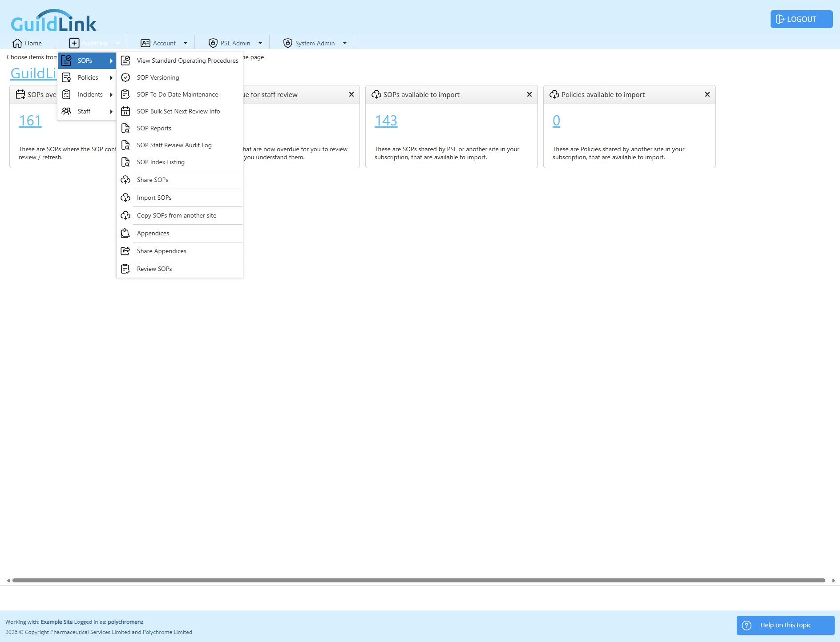The height and width of the screenshot is (642, 840).
Task: Click the Incidents checklist icon
Action: pos(66,94)
